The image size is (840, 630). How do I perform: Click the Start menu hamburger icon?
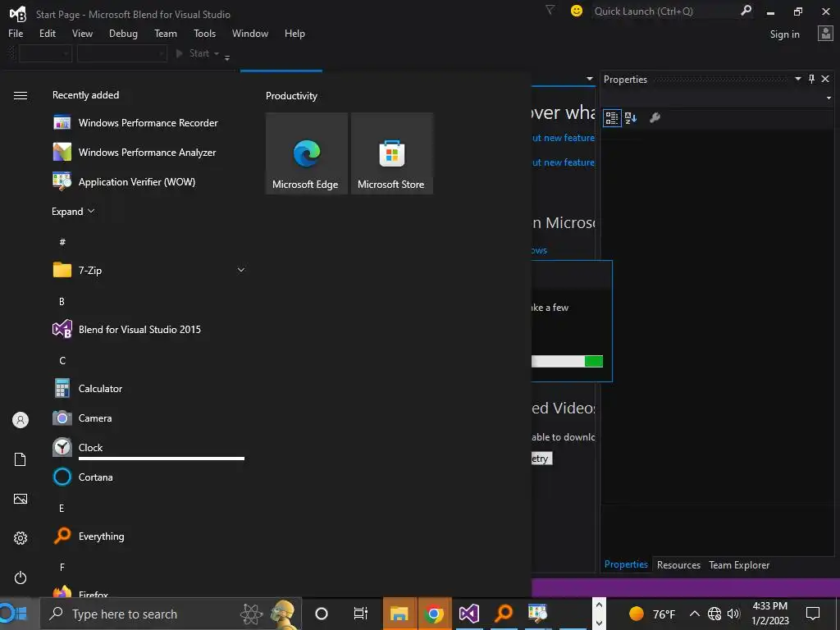click(x=21, y=95)
